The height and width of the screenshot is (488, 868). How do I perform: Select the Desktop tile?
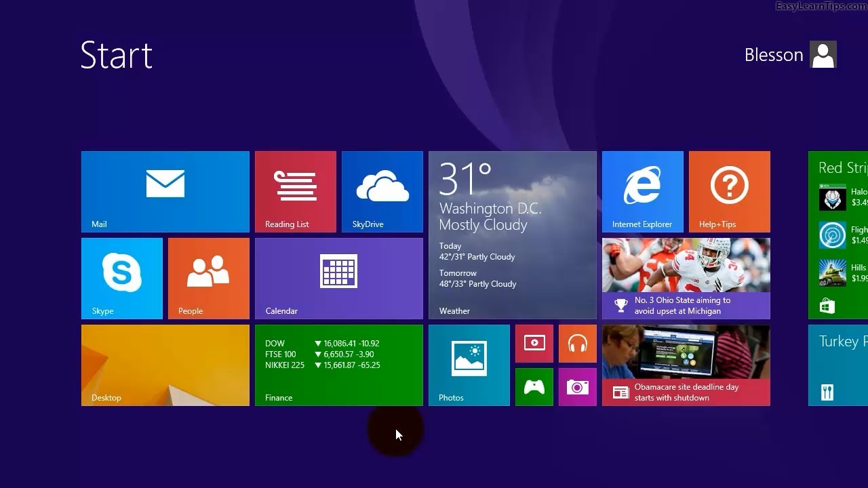tap(165, 365)
